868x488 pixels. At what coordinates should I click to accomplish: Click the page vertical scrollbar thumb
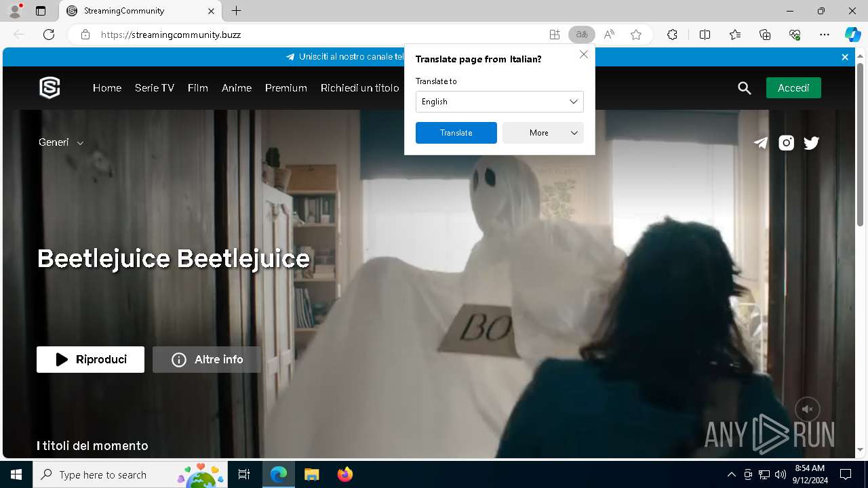click(x=860, y=144)
